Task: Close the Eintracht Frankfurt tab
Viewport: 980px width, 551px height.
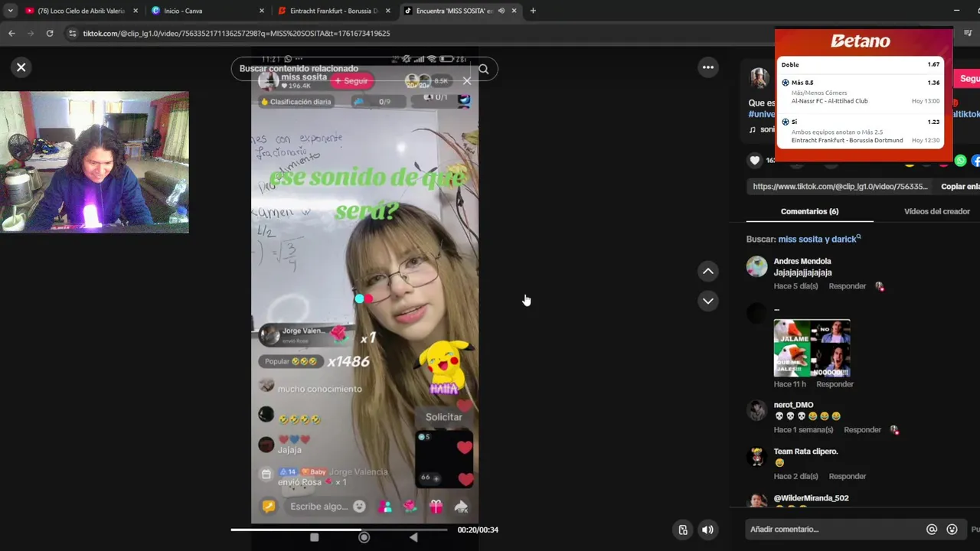Action: (x=388, y=11)
